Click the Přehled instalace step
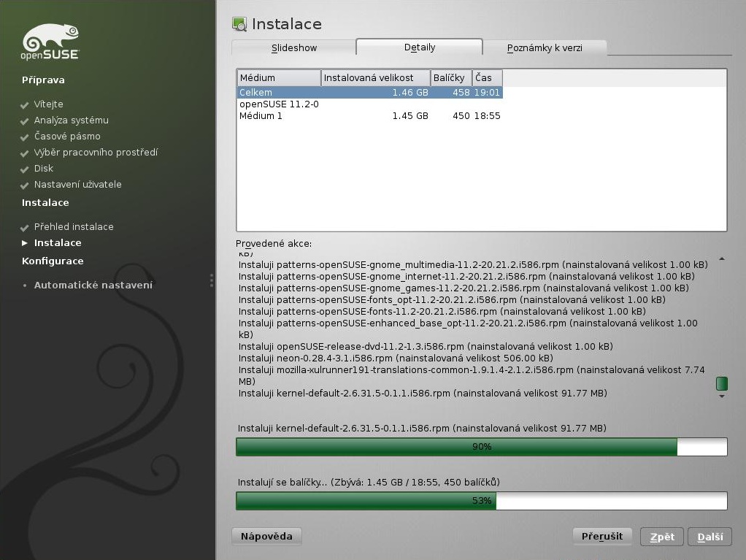This screenshot has height=560, width=746. point(74,227)
